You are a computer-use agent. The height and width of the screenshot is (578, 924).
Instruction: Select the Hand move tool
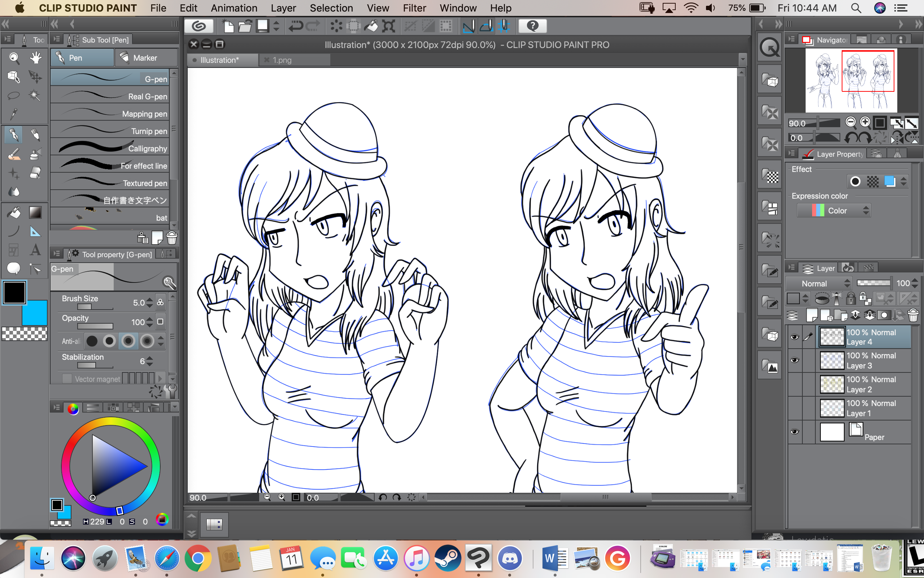(35, 58)
